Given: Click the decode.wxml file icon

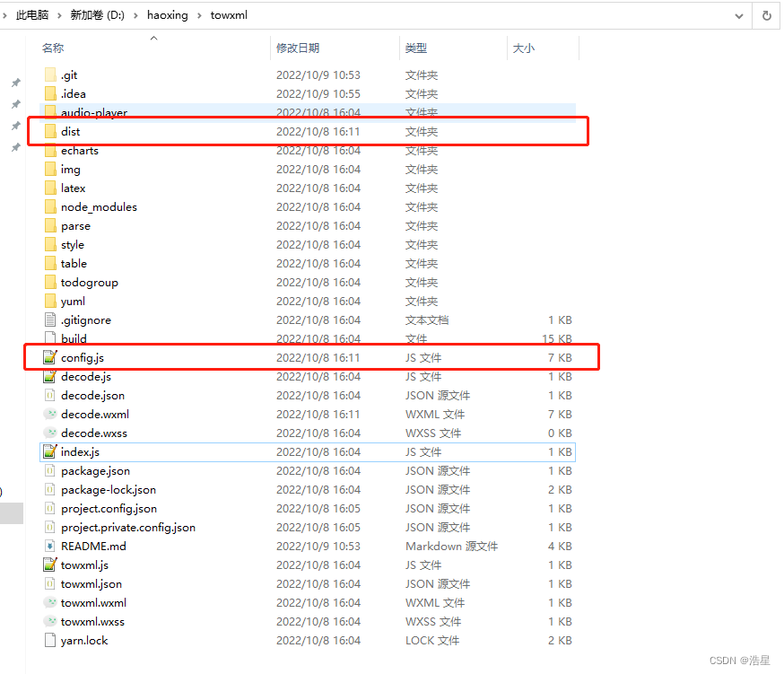Looking at the screenshot, I should 50,415.
